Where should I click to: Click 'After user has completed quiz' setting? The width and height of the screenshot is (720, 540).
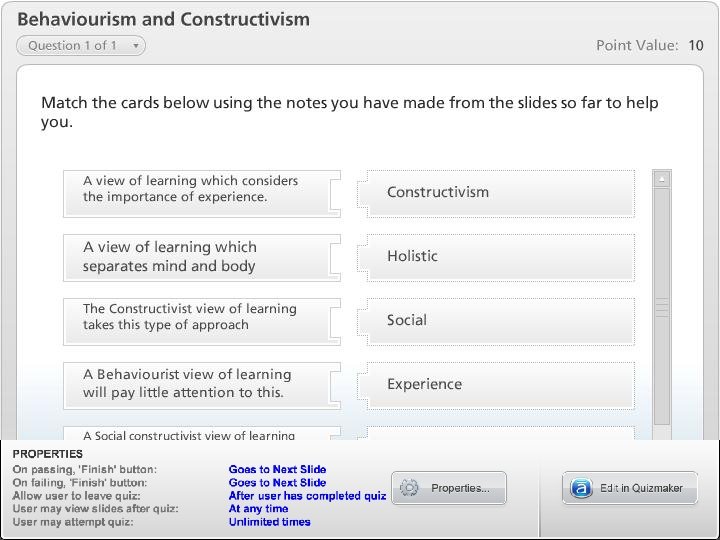pyautogui.click(x=307, y=496)
